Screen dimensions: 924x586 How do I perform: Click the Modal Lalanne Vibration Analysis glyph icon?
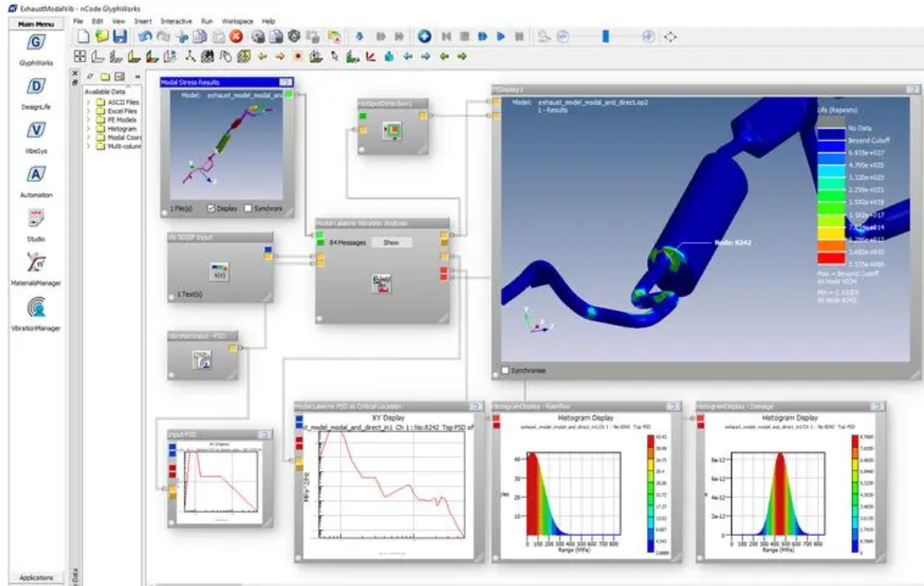click(x=382, y=283)
